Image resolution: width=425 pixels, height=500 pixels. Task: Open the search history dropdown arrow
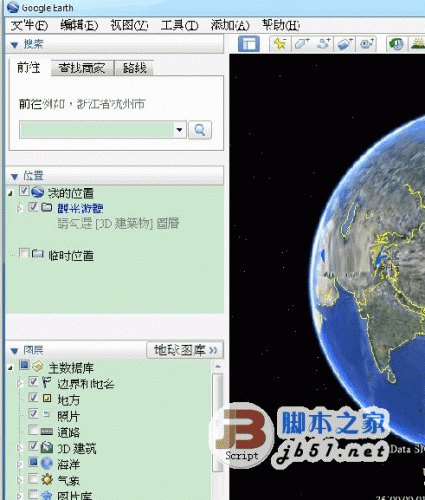[x=179, y=130]
